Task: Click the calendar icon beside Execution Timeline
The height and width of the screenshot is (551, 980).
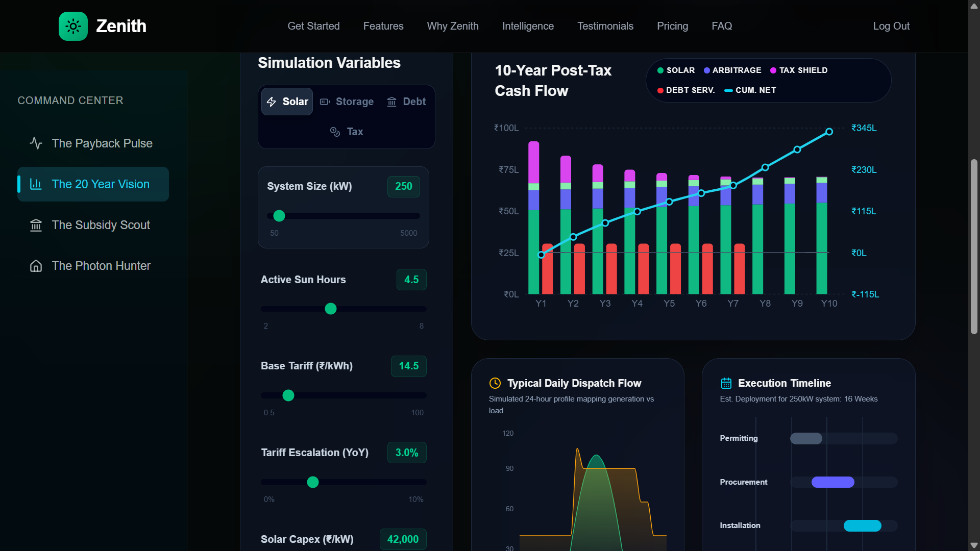Action: click(x=726, y=383)
